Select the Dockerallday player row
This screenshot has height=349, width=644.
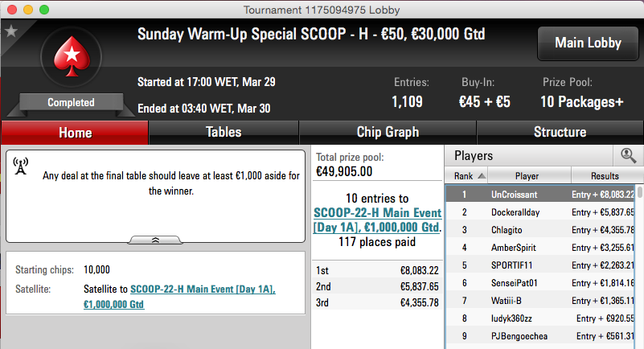point(541,211)
